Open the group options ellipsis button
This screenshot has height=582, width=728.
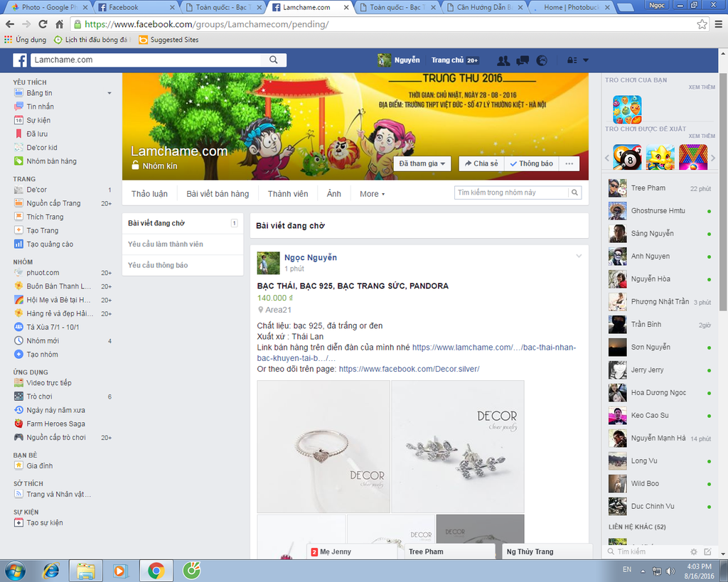click(x=569, y=163)
